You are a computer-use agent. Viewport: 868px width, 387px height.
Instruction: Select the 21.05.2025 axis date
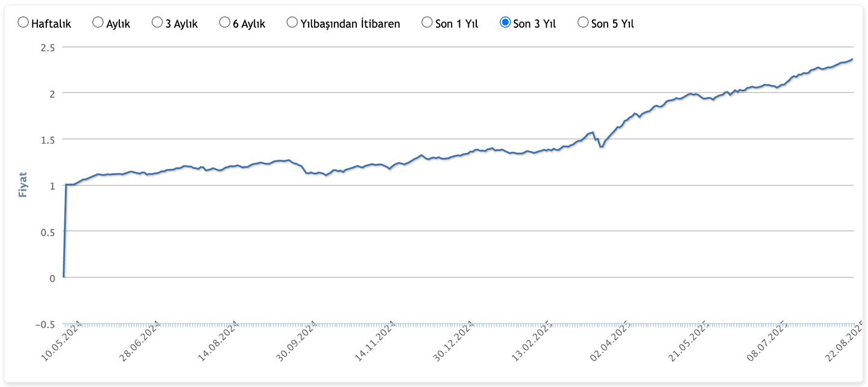[x=688, y=341]
